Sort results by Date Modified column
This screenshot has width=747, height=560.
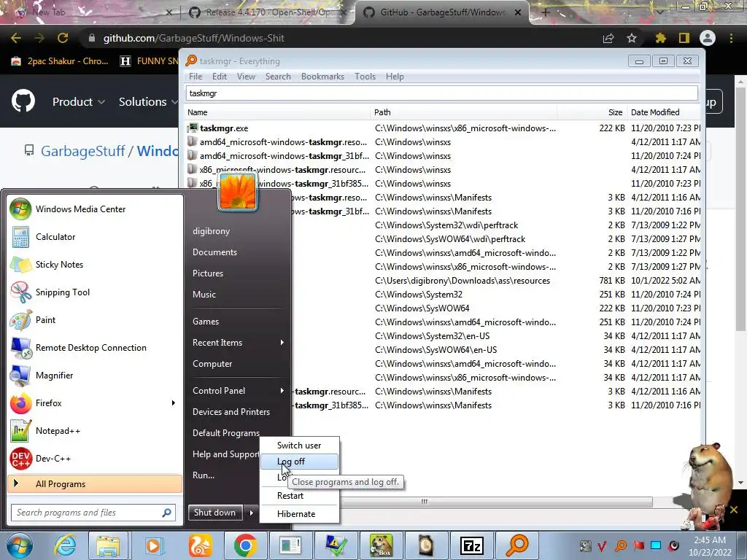[x=664, y=112]
